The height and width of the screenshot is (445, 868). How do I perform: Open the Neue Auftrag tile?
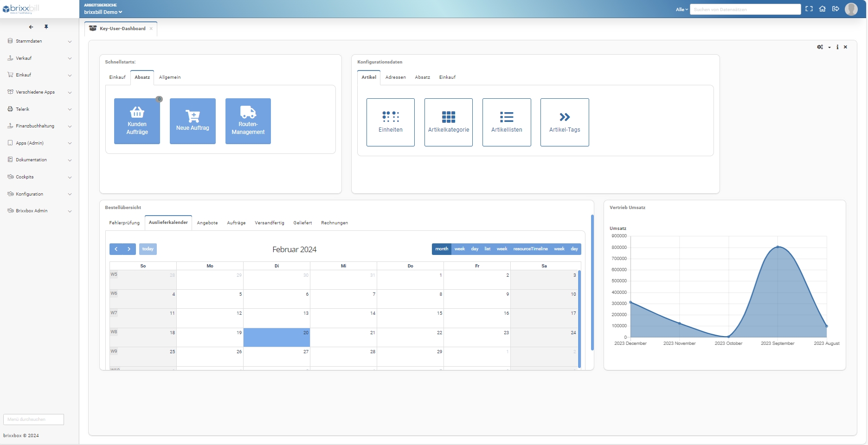click(x=193, y=121)
